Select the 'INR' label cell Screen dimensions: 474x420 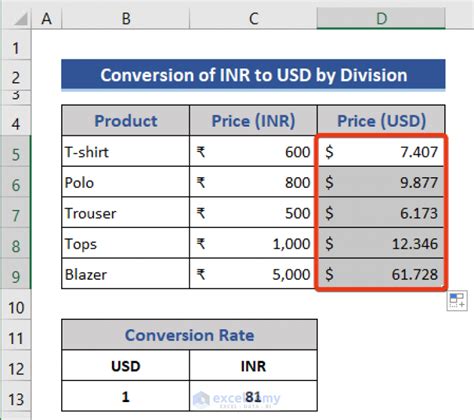(x=253, y=365)
